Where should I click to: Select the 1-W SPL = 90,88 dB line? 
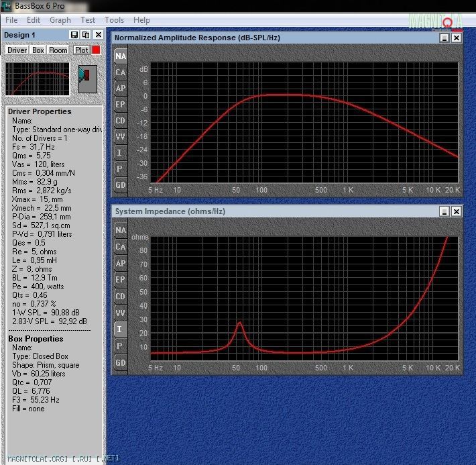click(x=46, y=313)
